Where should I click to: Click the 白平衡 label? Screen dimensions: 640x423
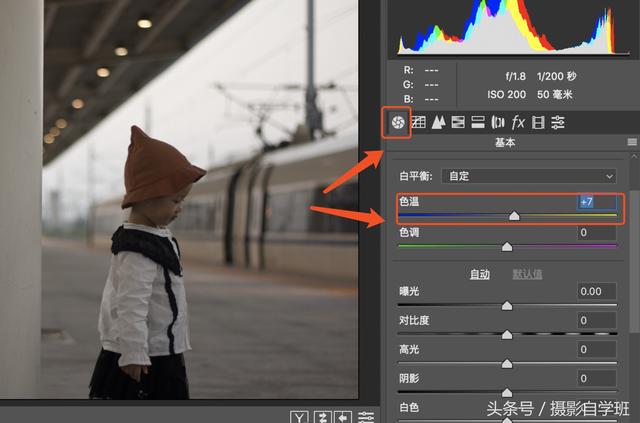(416, 176)
